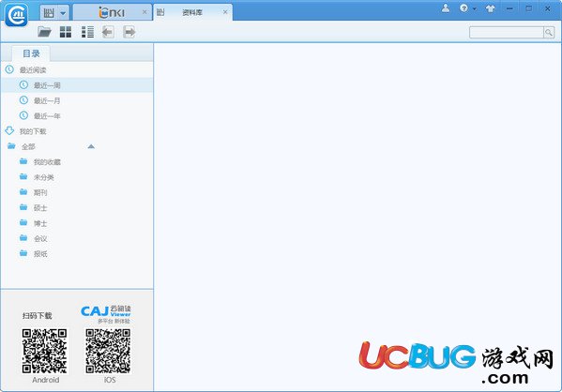562x392 pixels.
Task: Switch to the CNKI tab
Action: [x=112, y=12]
